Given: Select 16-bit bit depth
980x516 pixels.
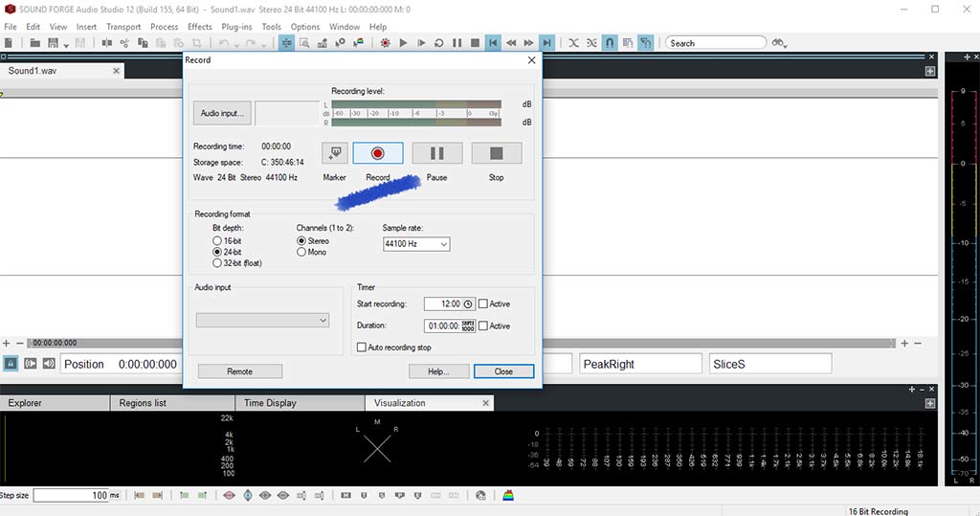Looking at the screenshot, I should 217,241.
